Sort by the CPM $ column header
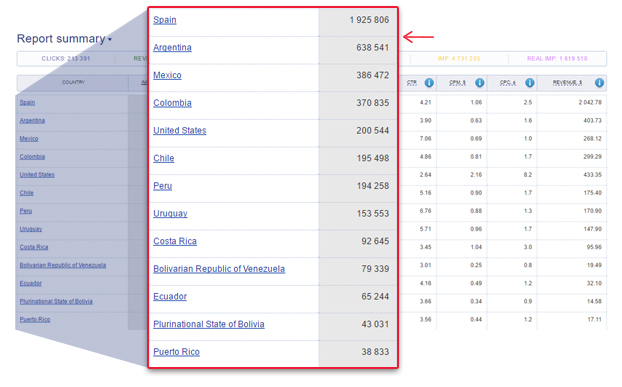 click(457, 82)
